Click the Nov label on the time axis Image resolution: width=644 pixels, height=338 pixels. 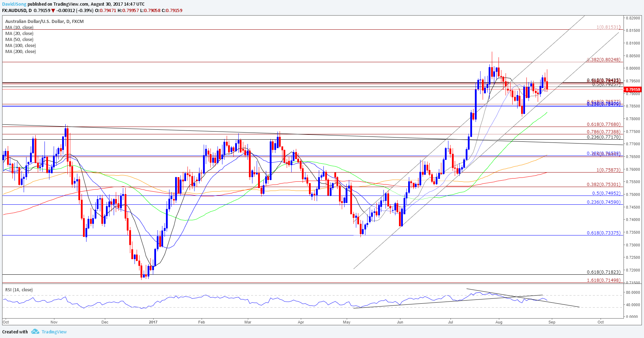coord(54,322)
